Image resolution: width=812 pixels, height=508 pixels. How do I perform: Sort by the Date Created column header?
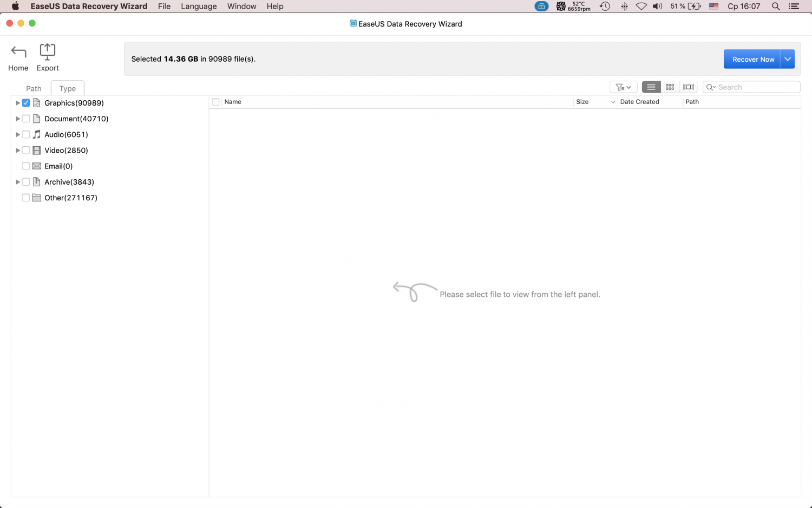639,102
